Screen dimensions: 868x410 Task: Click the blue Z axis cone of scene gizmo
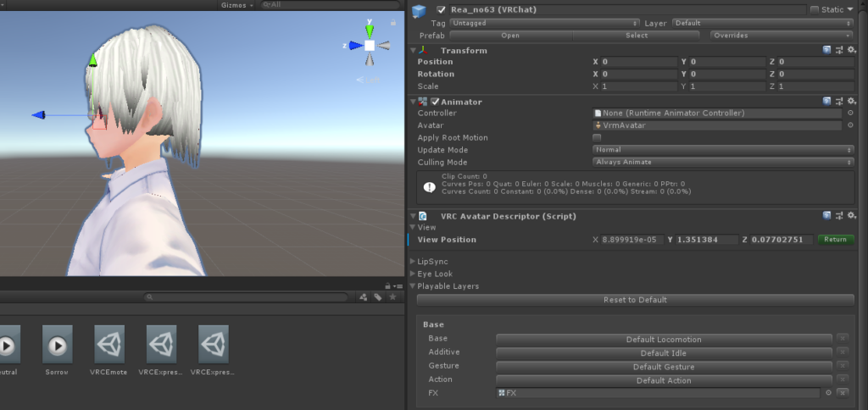pos(355,46)
